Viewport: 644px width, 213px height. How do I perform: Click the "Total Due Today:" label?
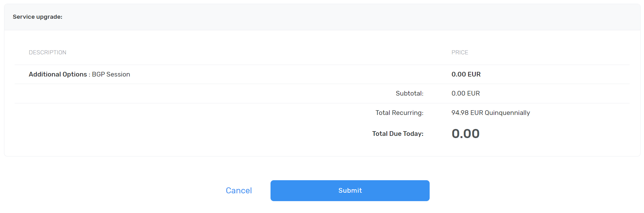[x=398, y=134]
